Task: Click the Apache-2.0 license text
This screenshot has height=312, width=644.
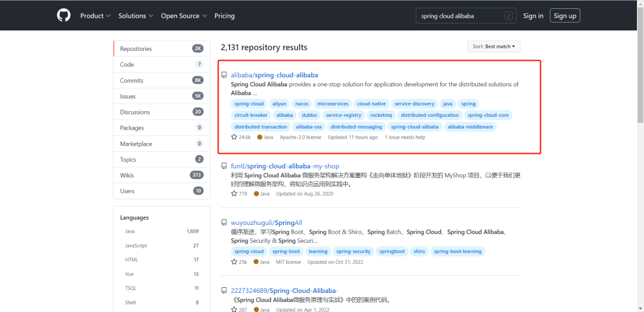Action: (x=300, y=137)
